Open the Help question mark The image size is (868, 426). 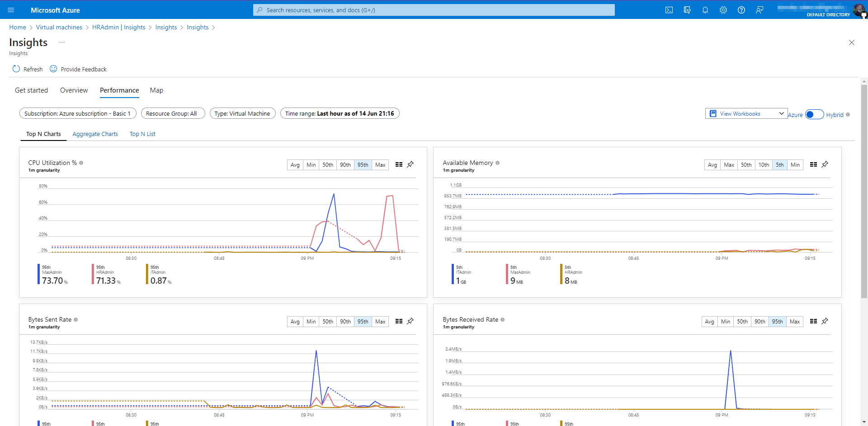741,10
